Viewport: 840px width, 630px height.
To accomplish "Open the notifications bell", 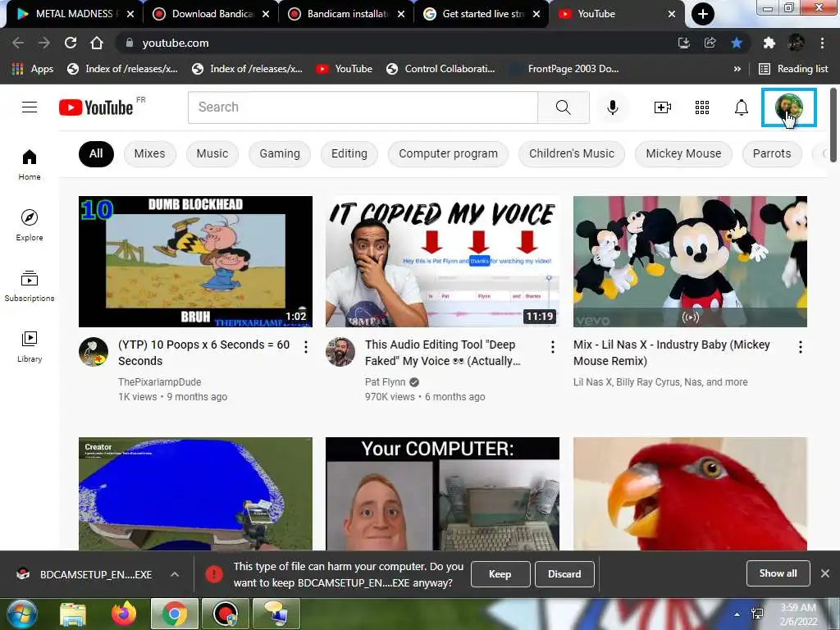I will click(x=742, y=107).
